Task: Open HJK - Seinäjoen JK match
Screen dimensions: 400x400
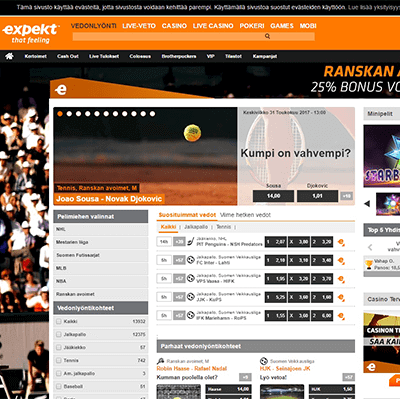Action: [x=285, y=368]
